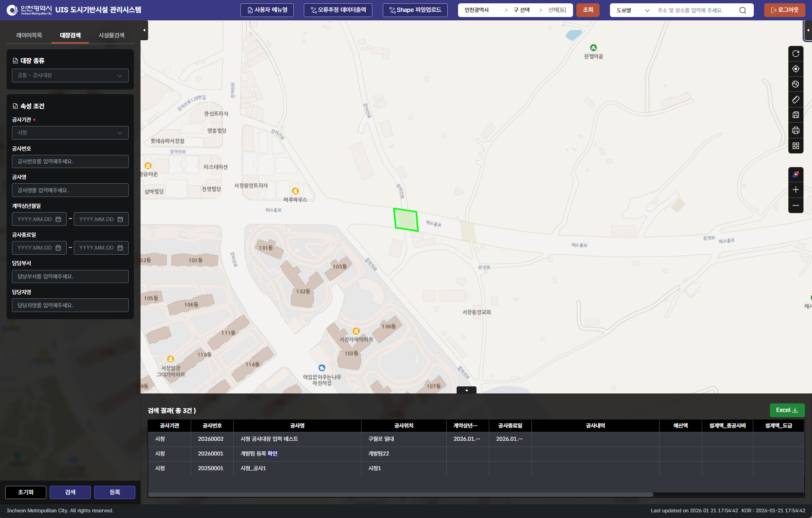The image size is (812, 518).
Task: Switch to the 시설물검색 tab
Action: click(111, 36)
